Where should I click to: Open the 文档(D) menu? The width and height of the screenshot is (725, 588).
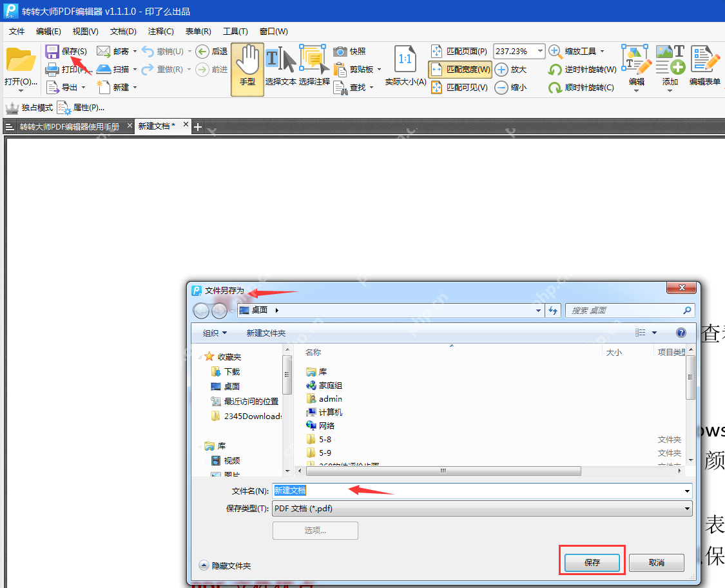click(x=124, y=32)
